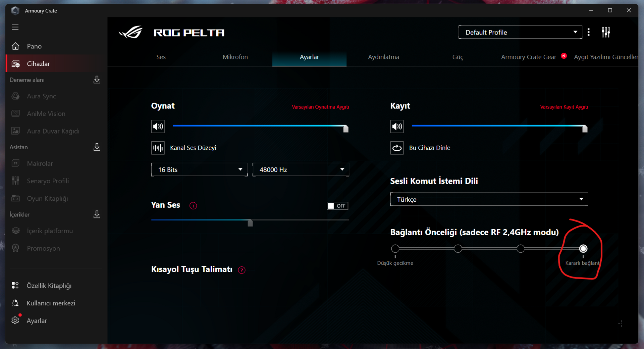Click the Aura Duvar Kağıdı icon
Viewport: 644px width, 349px height.
(x=15, y=131)
